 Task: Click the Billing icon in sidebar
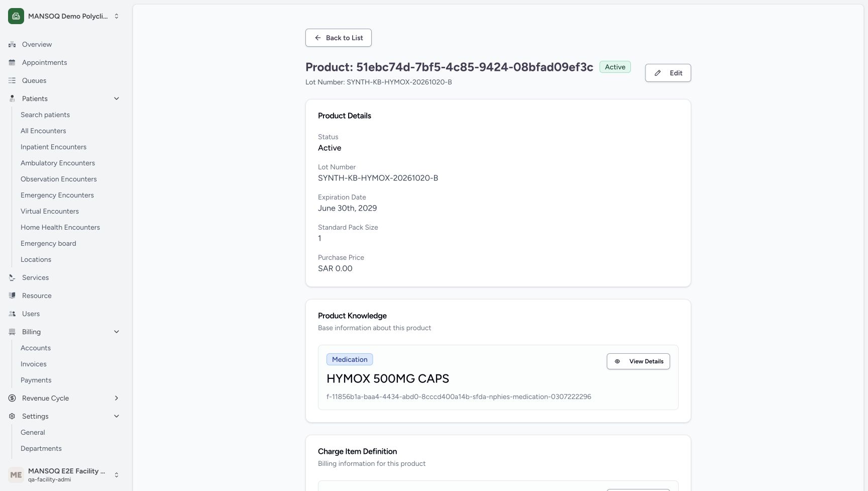tap(12, 332)
